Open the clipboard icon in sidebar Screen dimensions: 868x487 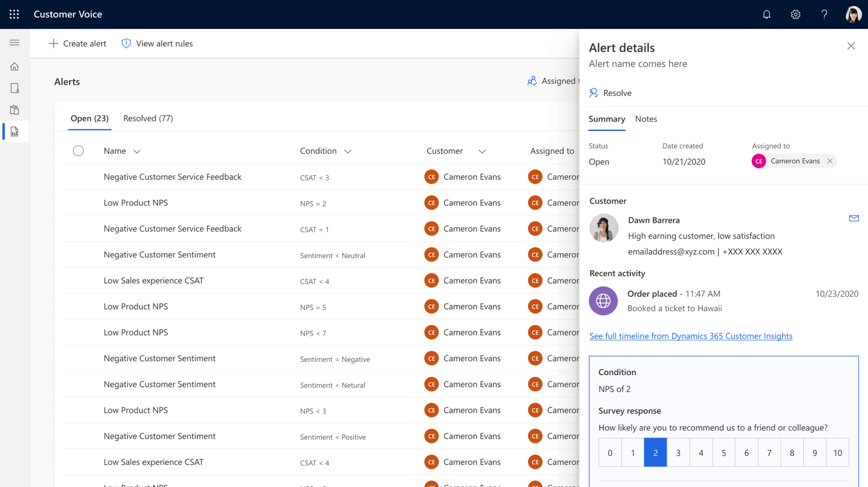[x=14, y=110]
